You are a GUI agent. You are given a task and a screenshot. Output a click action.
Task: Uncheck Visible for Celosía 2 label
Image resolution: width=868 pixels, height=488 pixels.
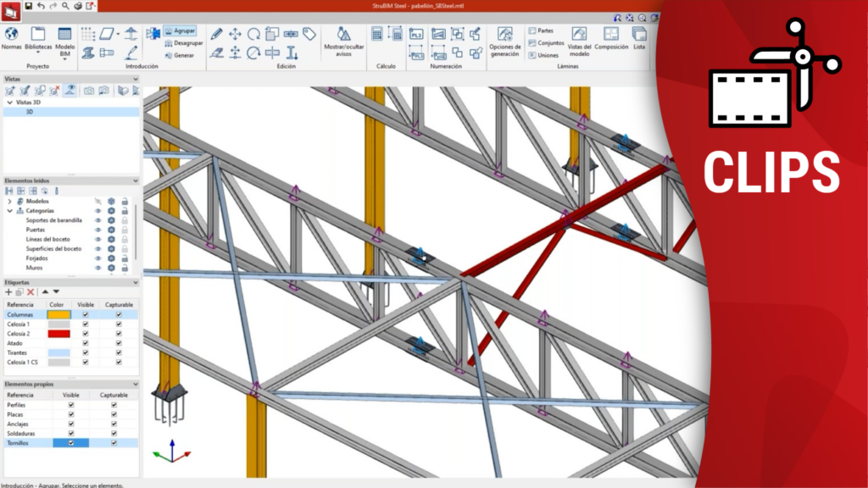[x=85, y=334]
